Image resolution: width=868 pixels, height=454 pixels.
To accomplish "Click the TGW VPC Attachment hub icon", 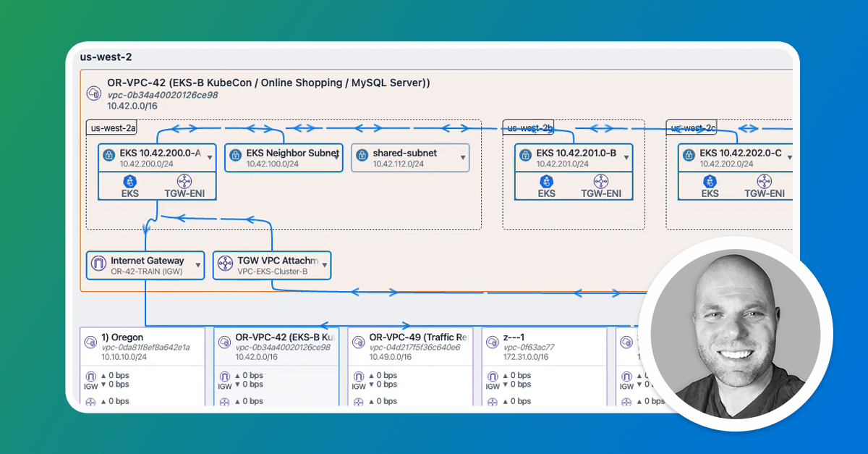I will click(x=224, y=265).
